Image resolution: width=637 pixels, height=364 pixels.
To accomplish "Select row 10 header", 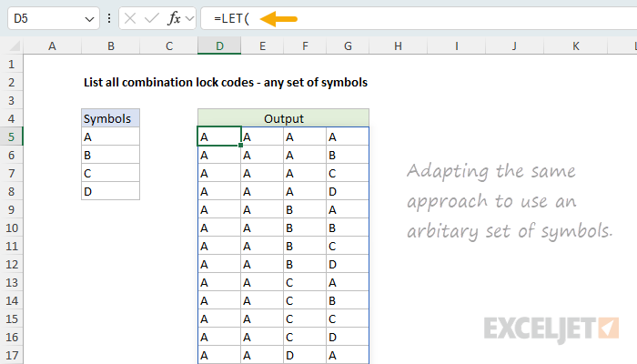I will click(11, 227).
